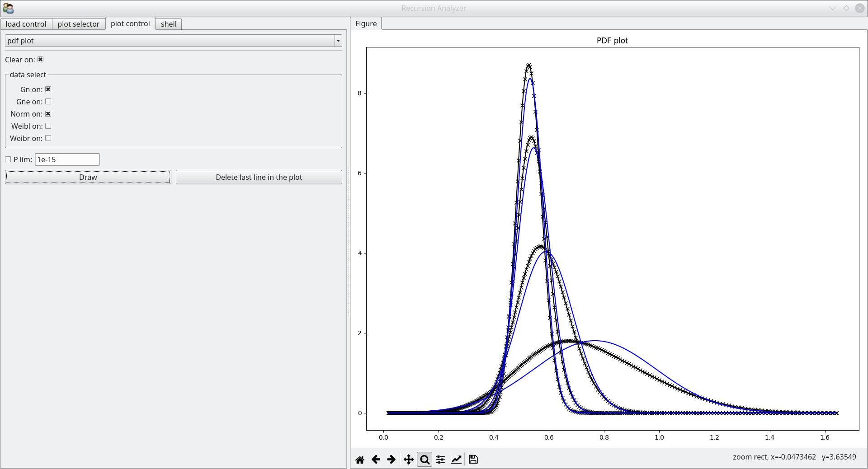Enable the Gne on checkbox

point(48,102)
